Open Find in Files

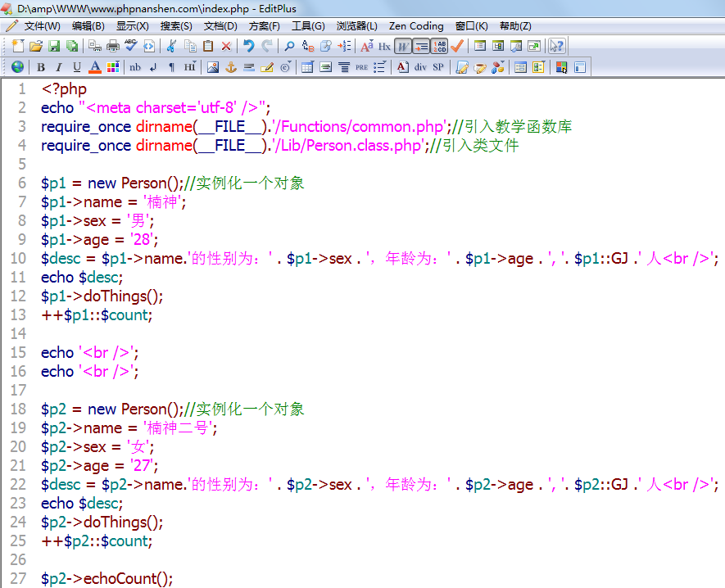pyautogui.click(x=326, y=46)
